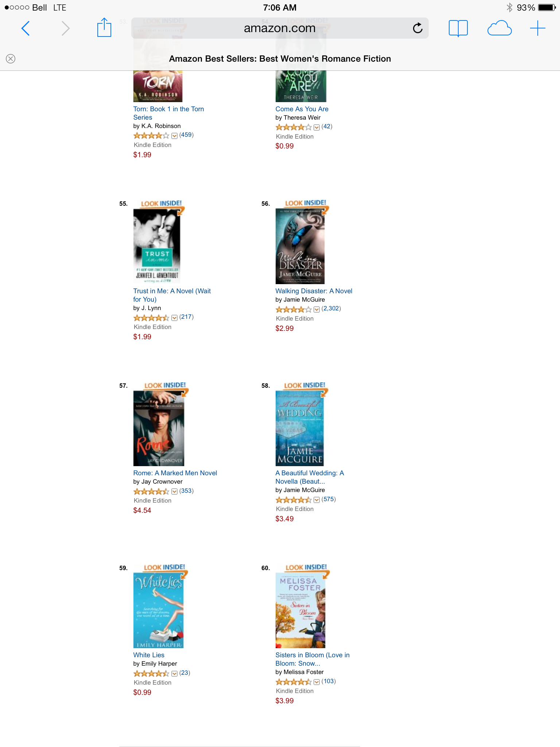Tap the forward navigation arrow

[65, 28]
